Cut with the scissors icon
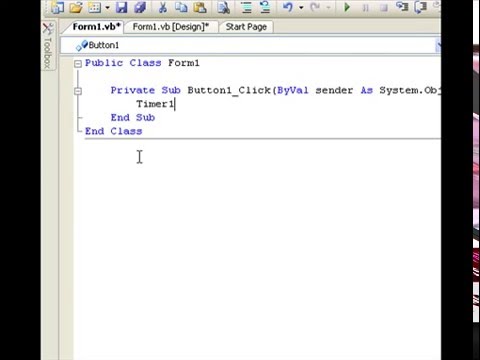The width and height of the screenshot is (480, 360). [163, 7]
